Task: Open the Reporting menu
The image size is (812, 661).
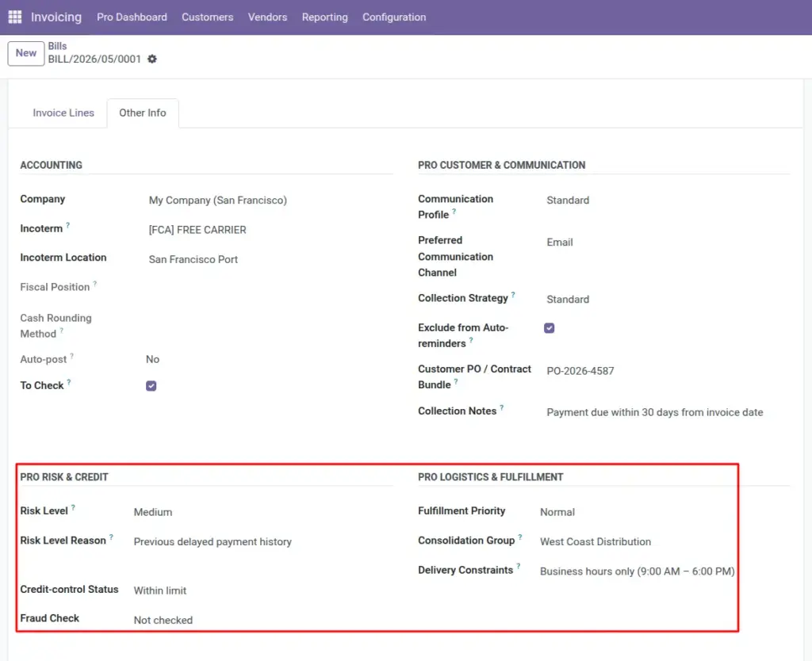Action: [x=325, y=17]
